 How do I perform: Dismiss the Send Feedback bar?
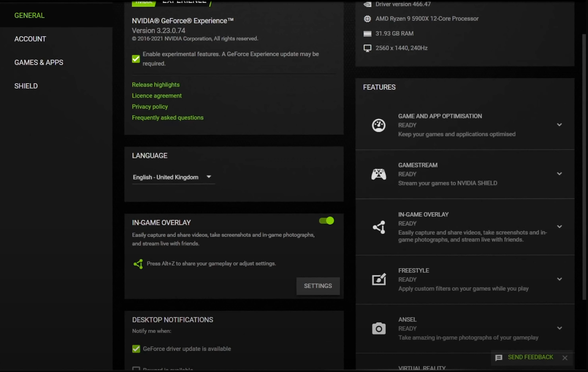click(565, 358)
